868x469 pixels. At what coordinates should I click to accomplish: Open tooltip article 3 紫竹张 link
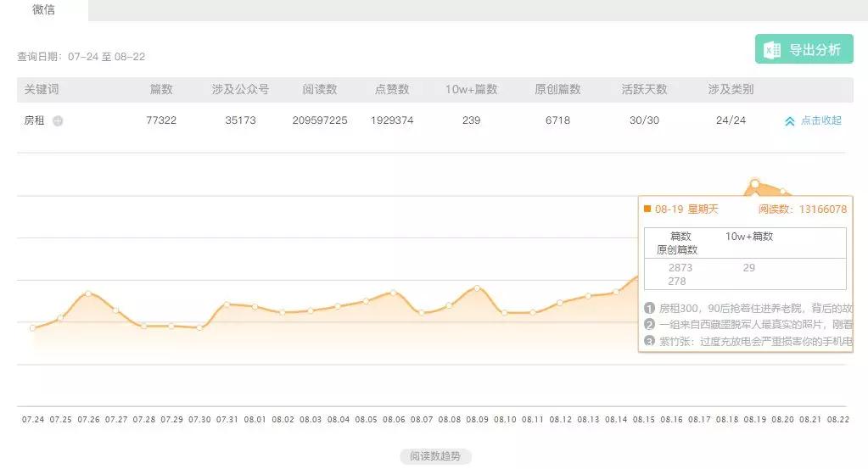tap(755, 341)
